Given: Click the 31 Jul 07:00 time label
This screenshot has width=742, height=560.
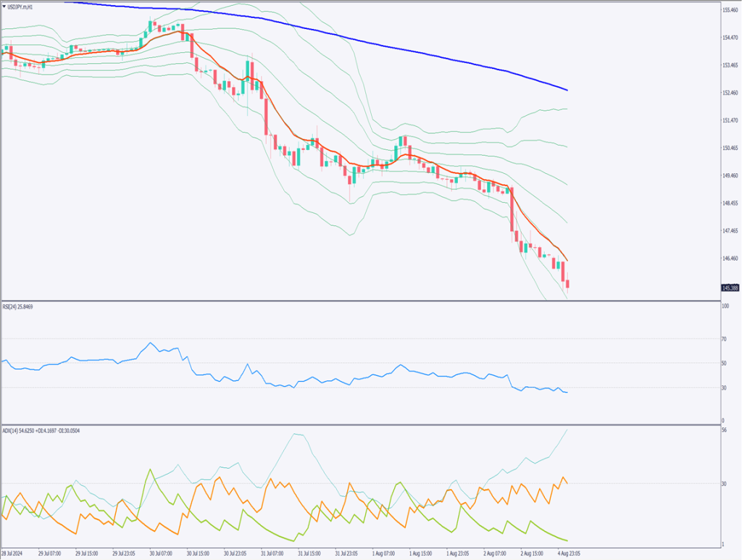Looking at the screenshot, I should click(x=270, y=553).
